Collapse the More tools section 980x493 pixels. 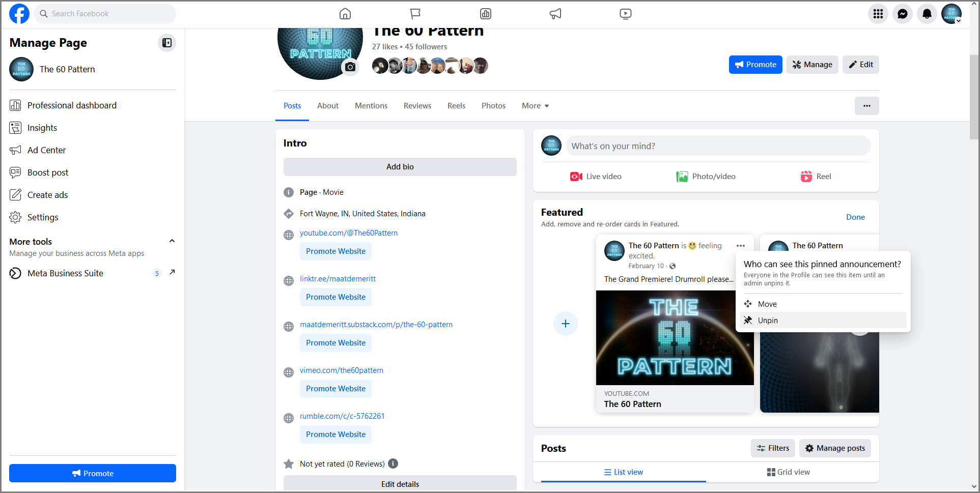pyautogui.click(x=172, y=241)
